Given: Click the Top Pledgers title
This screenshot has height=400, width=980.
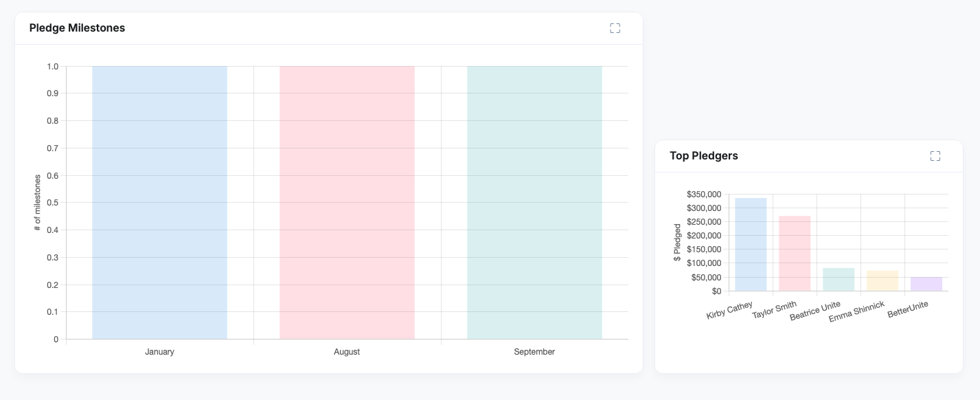Looking at the screenshot, I should click(704, 156).
